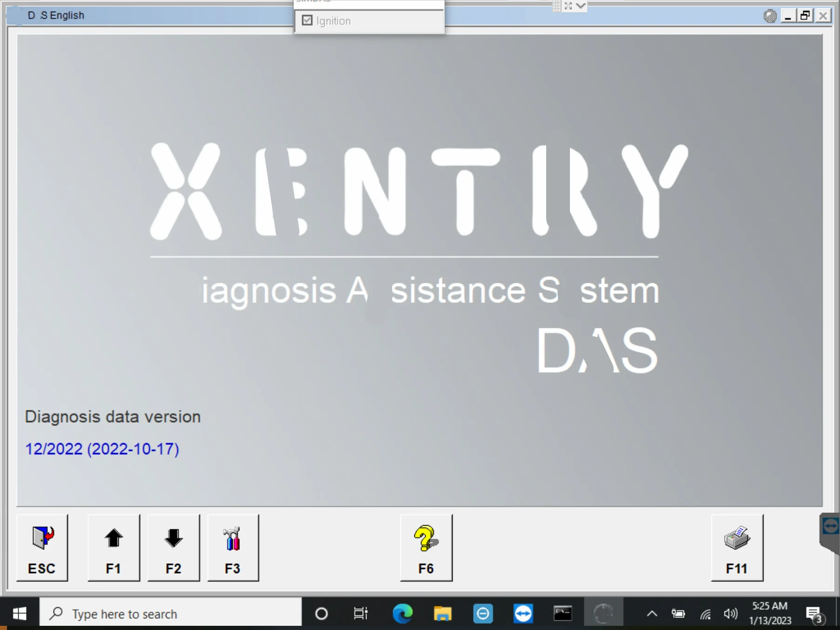840x630 pixels.
Task: Expand the remote toolbar chevron at top
Action: (x=581, y=6)
